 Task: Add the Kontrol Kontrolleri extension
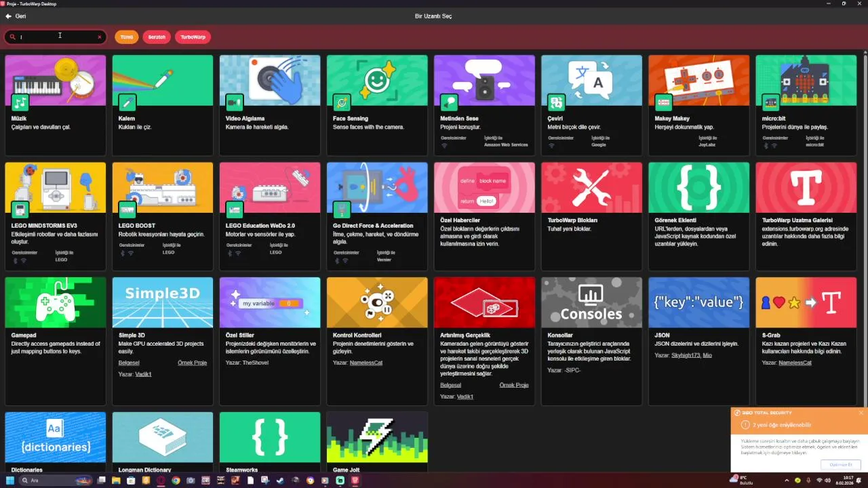[x=377, y=341]
